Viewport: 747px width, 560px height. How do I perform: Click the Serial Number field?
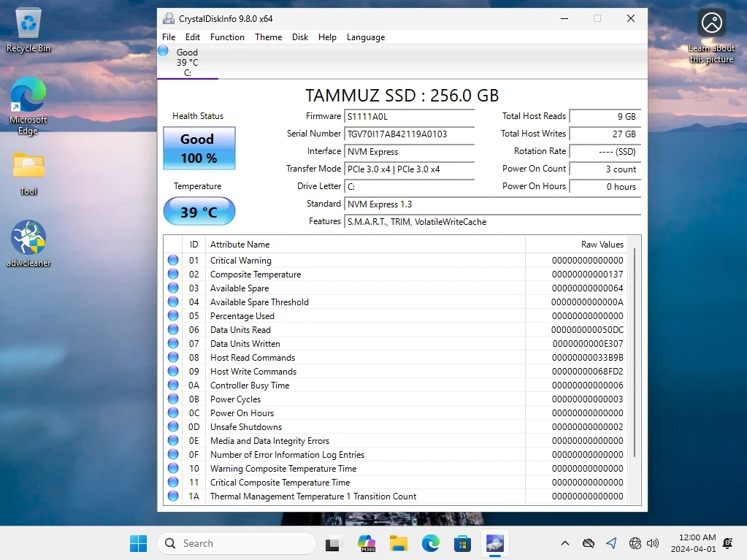pos(409,134)
